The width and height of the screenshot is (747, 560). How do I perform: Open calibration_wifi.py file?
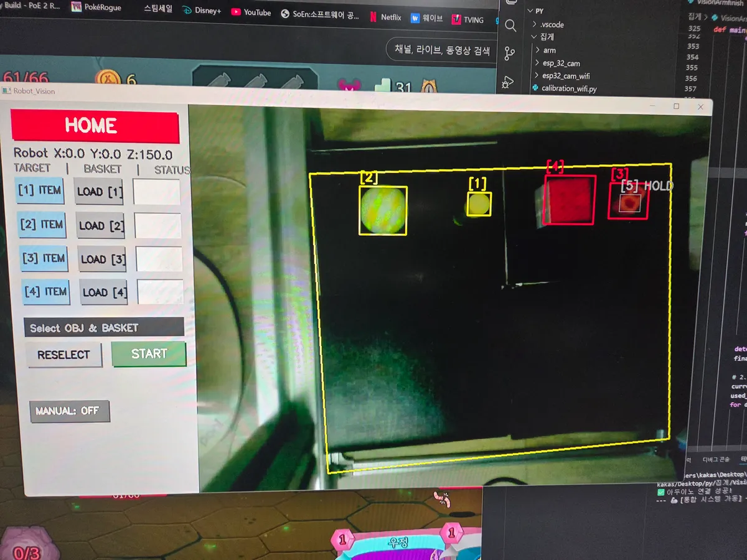[x=564, y=89]
